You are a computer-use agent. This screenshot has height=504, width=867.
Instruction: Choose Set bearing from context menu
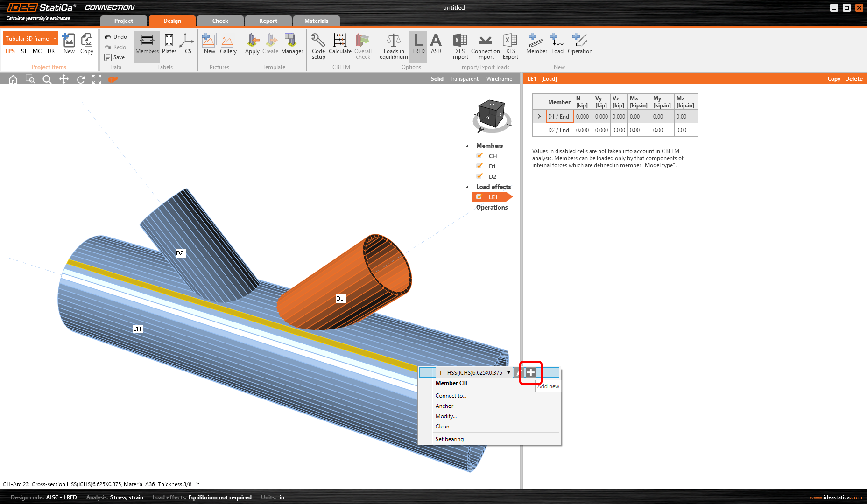tap(449, 439)
